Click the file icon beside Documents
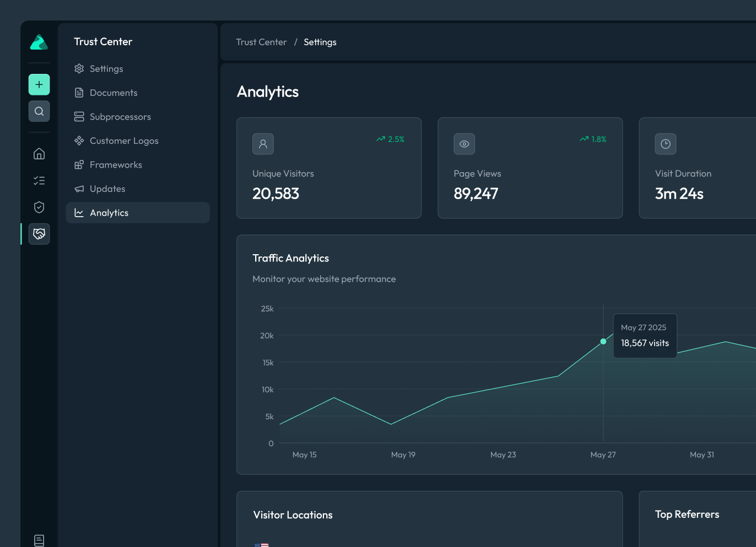The width and height of the screenshot is (756, 547). [79, 93]
